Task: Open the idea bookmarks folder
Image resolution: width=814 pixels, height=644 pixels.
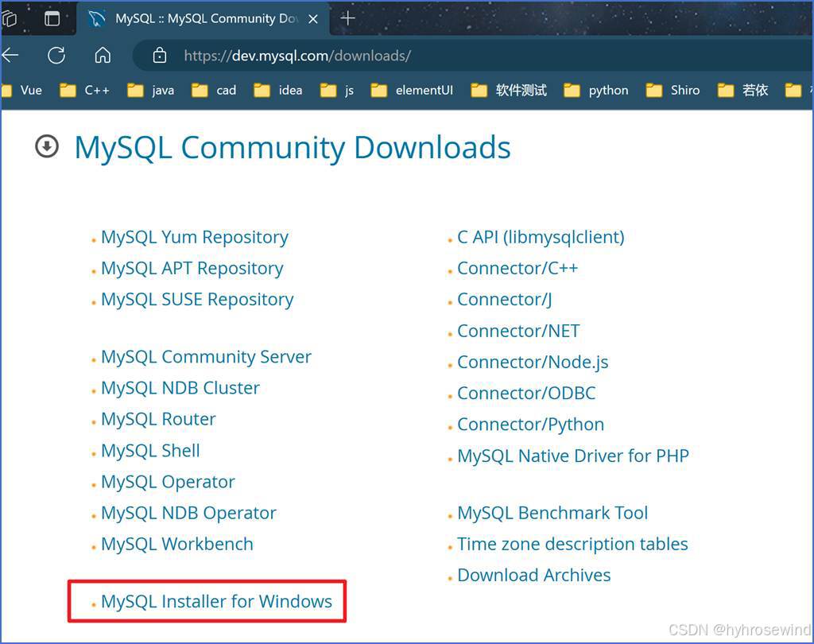Action: tap(277, 91)
